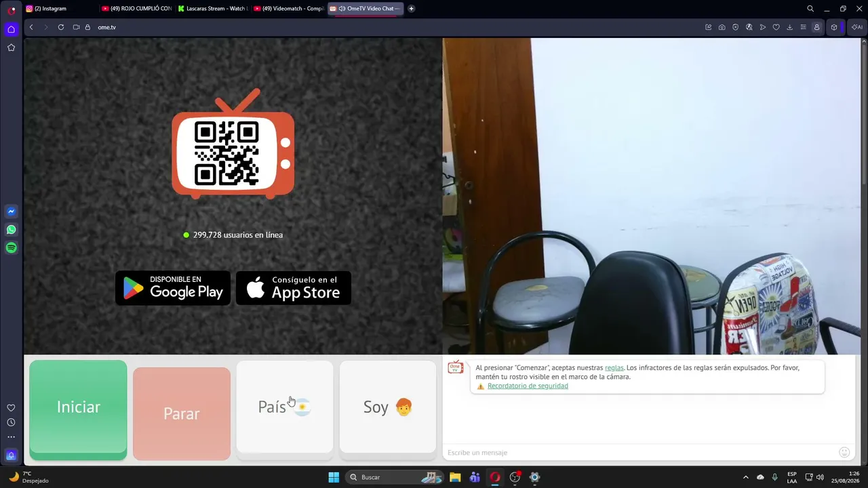This screenshot has height=488, width=868.
Task: Open the extensions cube icon
Action: (x=834, y=27)
